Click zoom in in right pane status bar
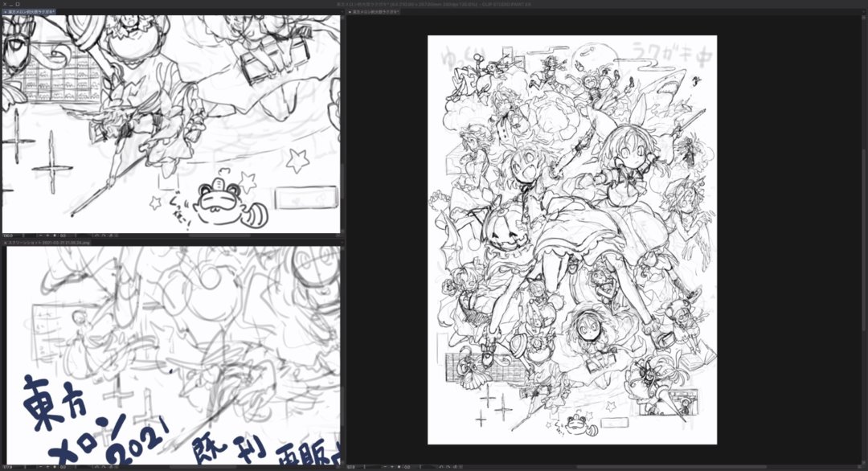The width and height of the screenshot is (868, 471). [x=392, y=466]
